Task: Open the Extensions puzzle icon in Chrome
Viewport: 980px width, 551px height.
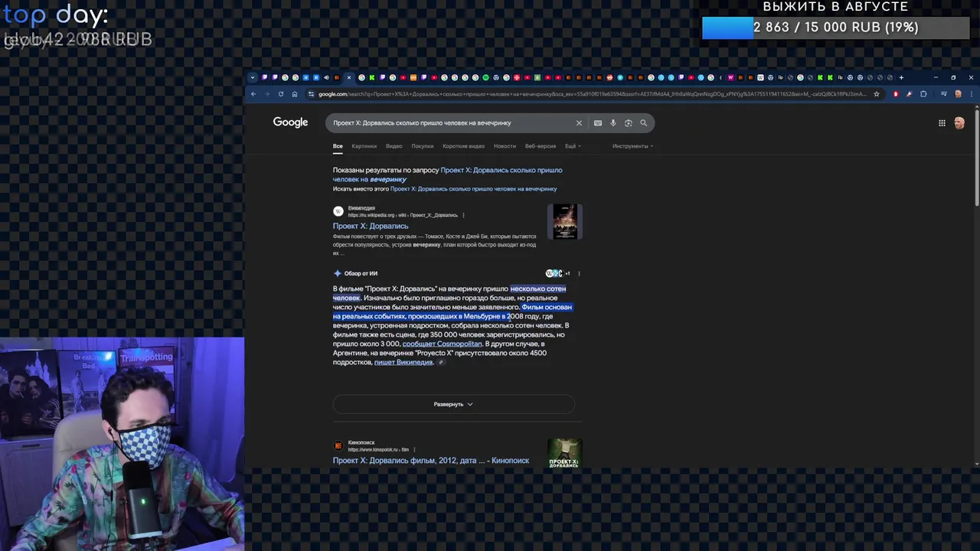Action: click(x=923, y=94)
